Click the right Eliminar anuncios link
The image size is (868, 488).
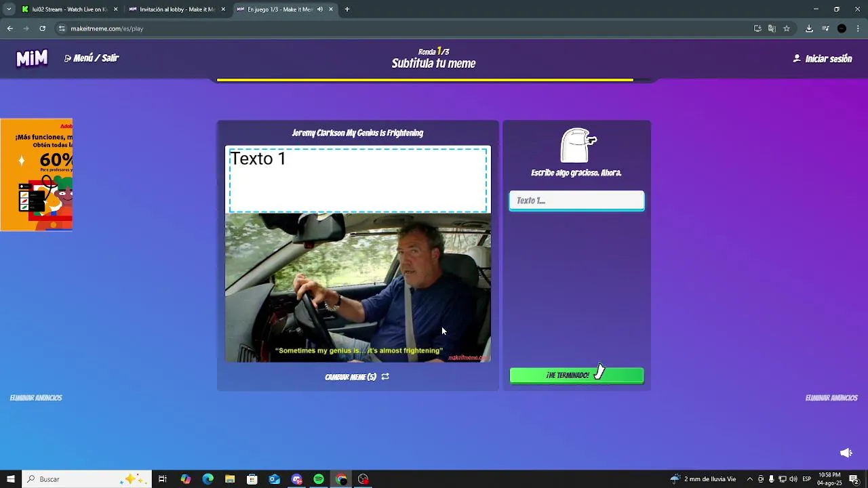point(831,398)
